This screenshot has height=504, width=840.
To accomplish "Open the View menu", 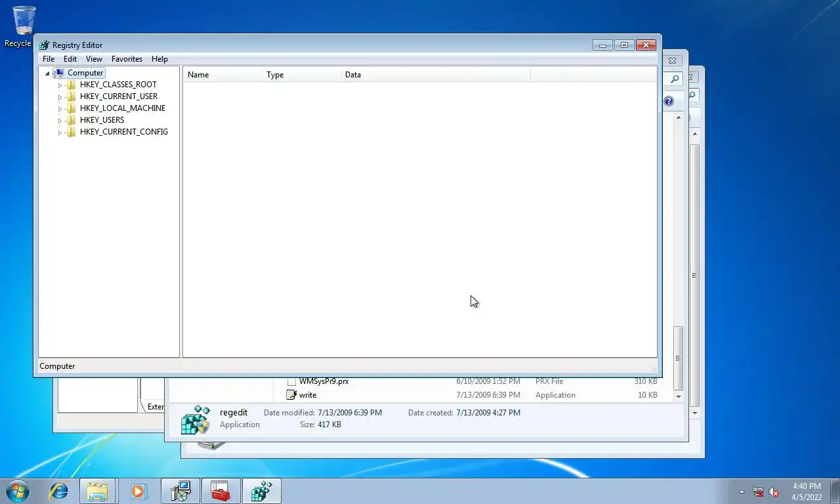I will point(94,59).
